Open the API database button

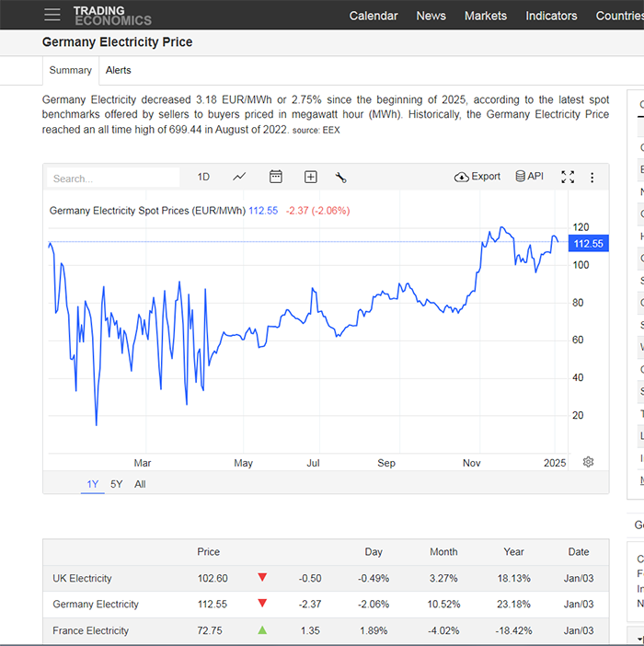530,177
